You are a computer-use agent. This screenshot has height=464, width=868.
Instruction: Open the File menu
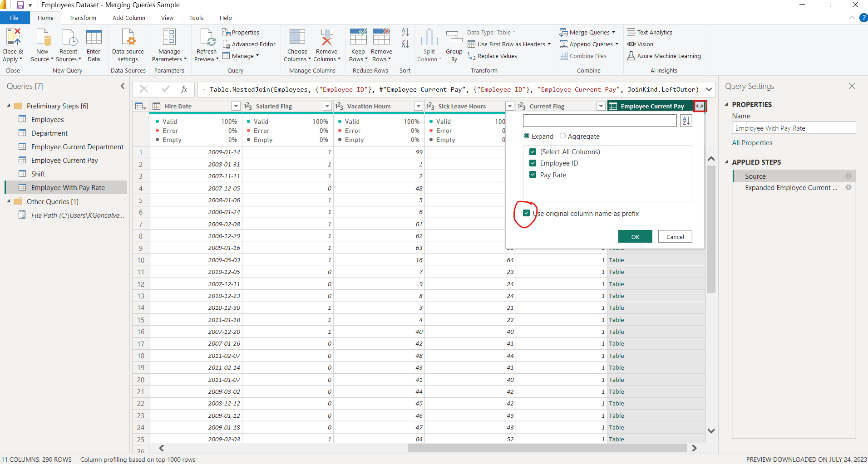pyautogui.click(x=14, y=18)
